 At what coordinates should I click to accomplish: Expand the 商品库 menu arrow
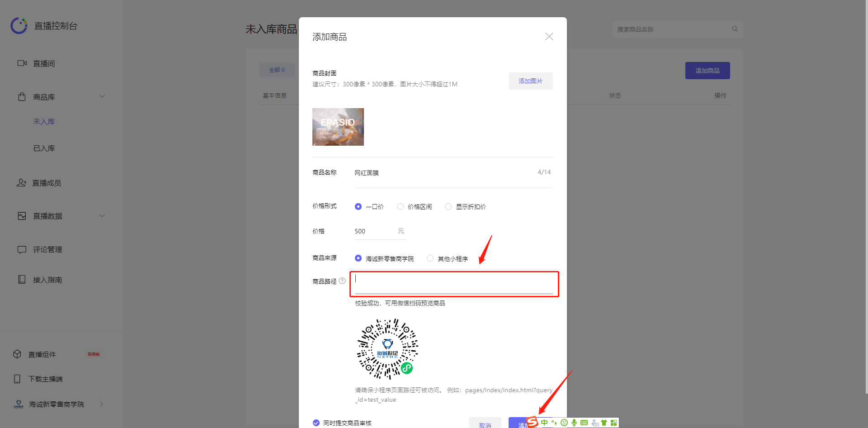pyautogui.click(x=102, y=96)
